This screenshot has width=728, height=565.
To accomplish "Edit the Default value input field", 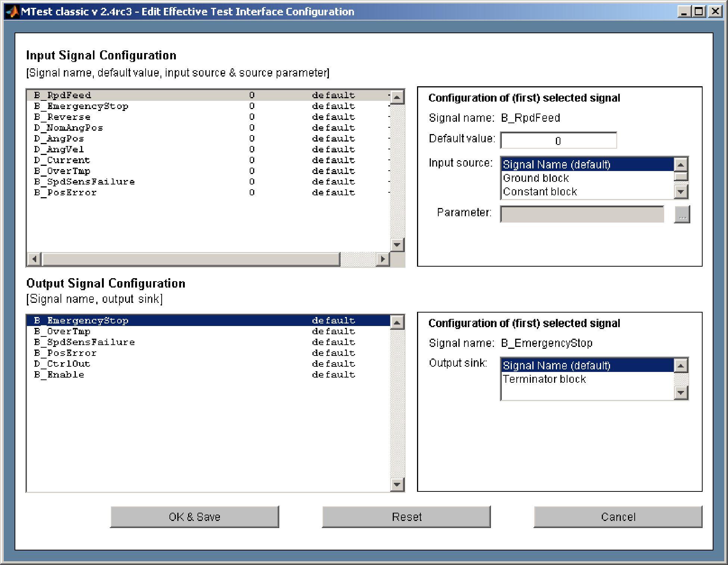I will [x=559, y=141].
